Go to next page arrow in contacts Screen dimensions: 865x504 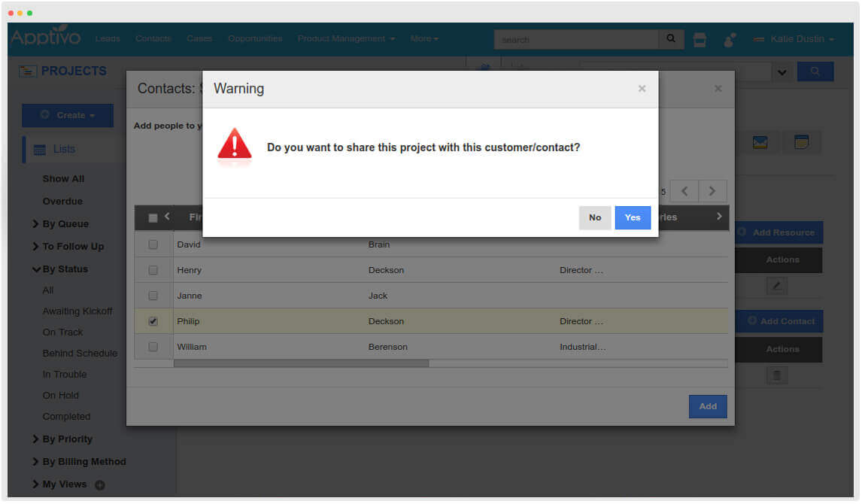click(x=712, y=191)
